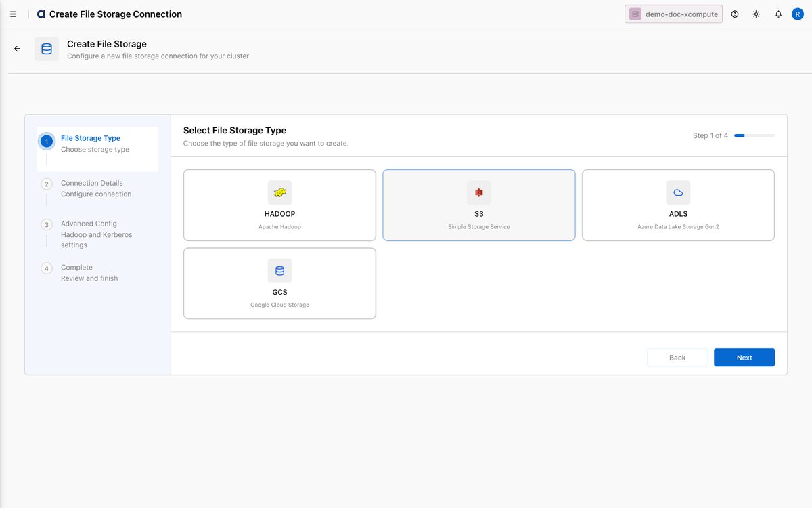Open the demo-doc-xcompute cluster selector
The height and width of the screenshot is (508, 812).
coord(673,14)
